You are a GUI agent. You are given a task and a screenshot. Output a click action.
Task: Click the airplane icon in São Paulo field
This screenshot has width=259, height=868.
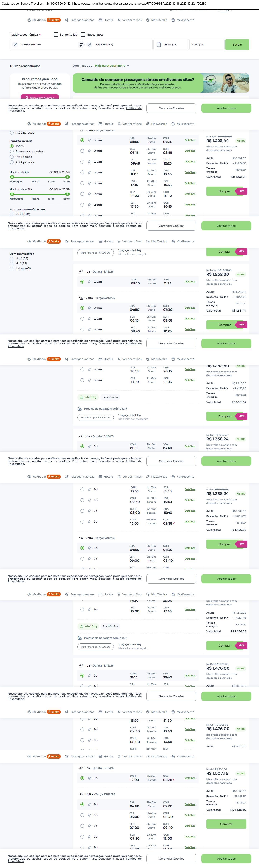click(x=15, y=44)
